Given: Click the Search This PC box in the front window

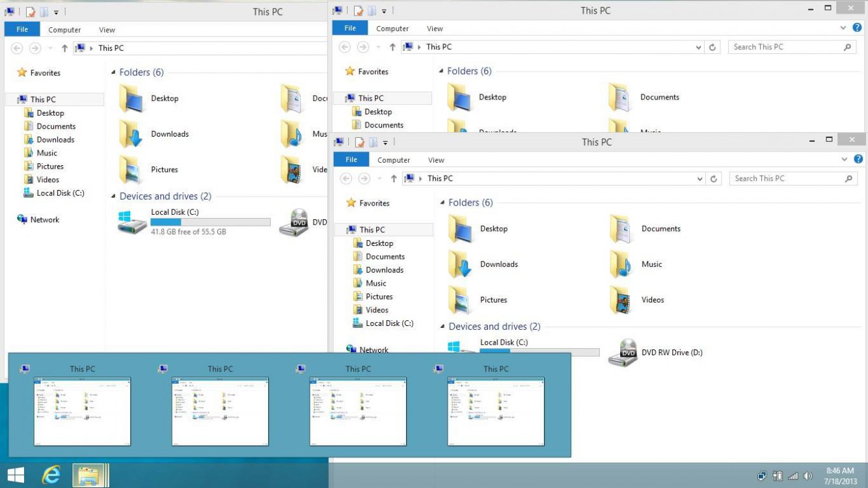Looking at the screenshot, I should 793,178.
